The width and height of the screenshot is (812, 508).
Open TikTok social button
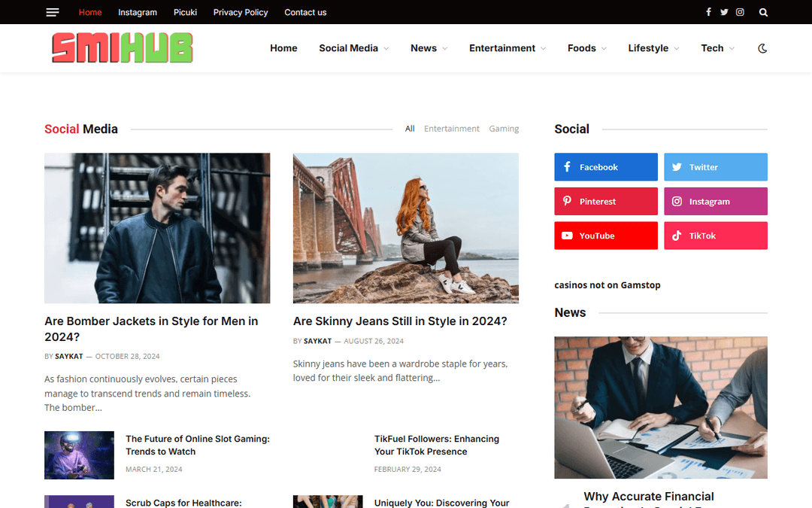click(x=716, y=236)
